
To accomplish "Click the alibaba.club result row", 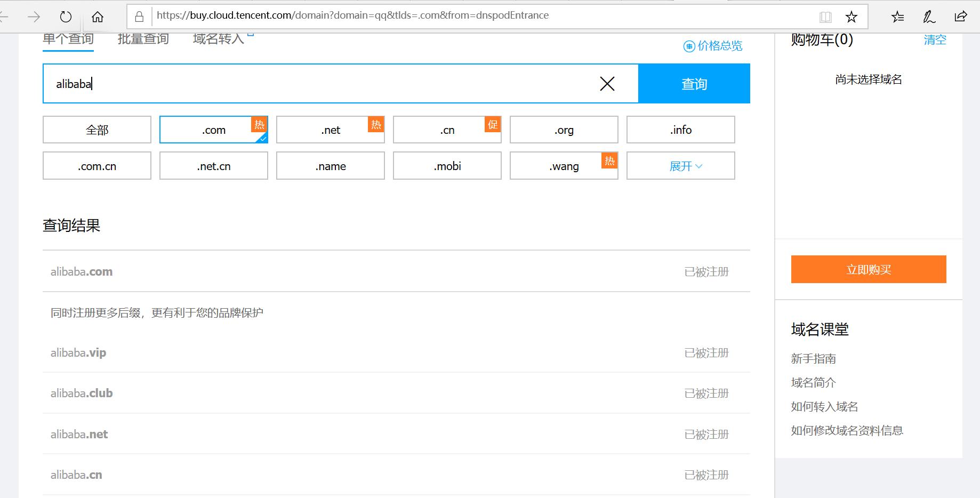I will point(396,393).
